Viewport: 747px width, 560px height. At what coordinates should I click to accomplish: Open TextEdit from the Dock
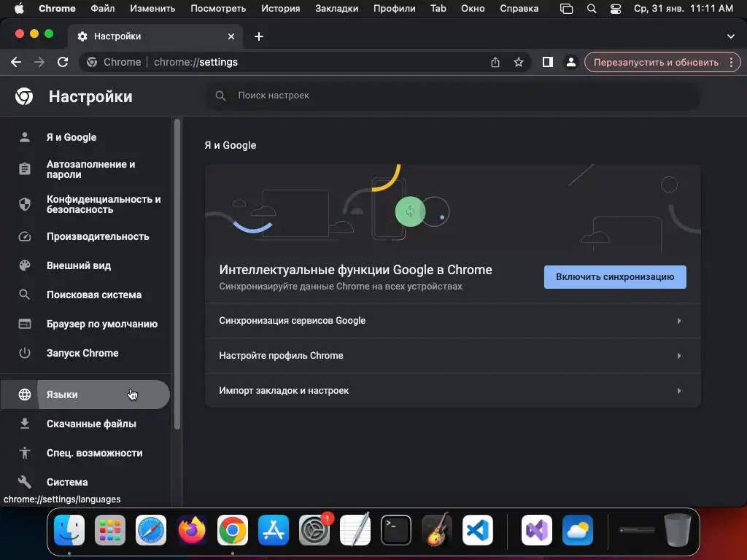click(355, 530)
